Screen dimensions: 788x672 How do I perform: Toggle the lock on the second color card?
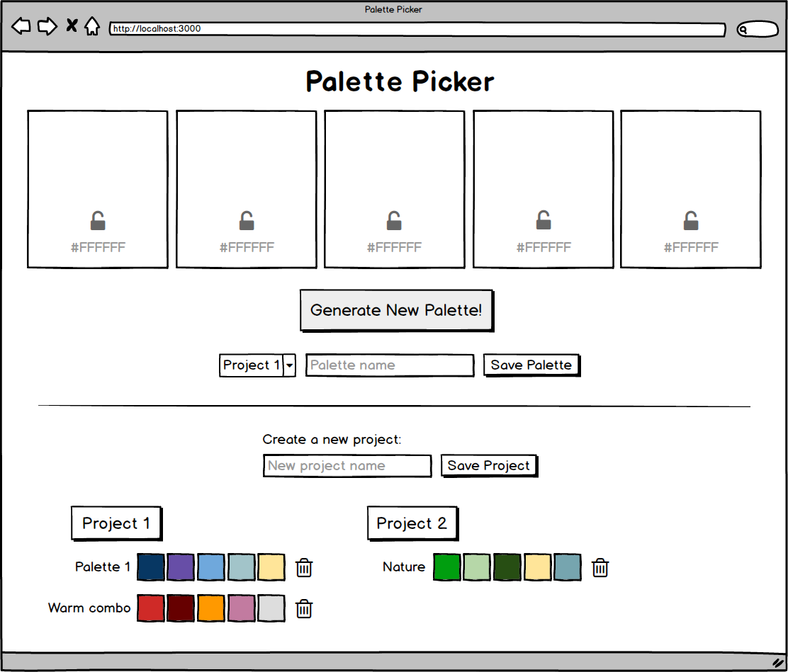(x=247, y=220)
